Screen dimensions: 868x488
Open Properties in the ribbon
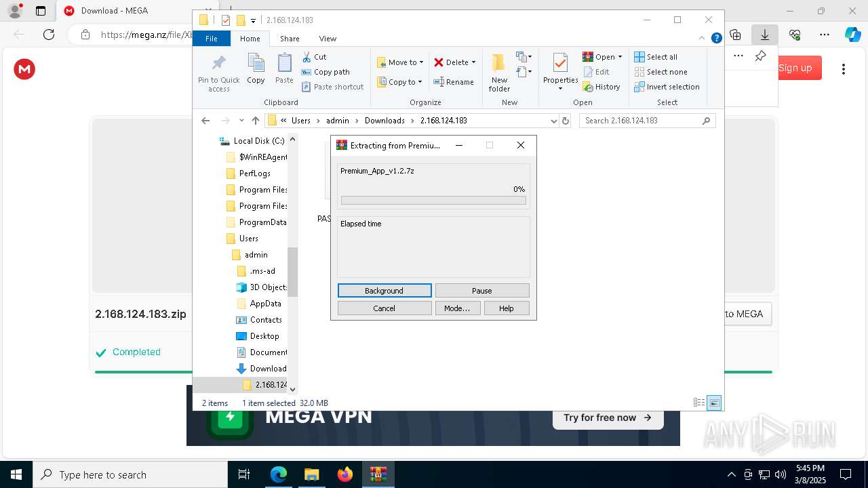(x=560, y=73)
